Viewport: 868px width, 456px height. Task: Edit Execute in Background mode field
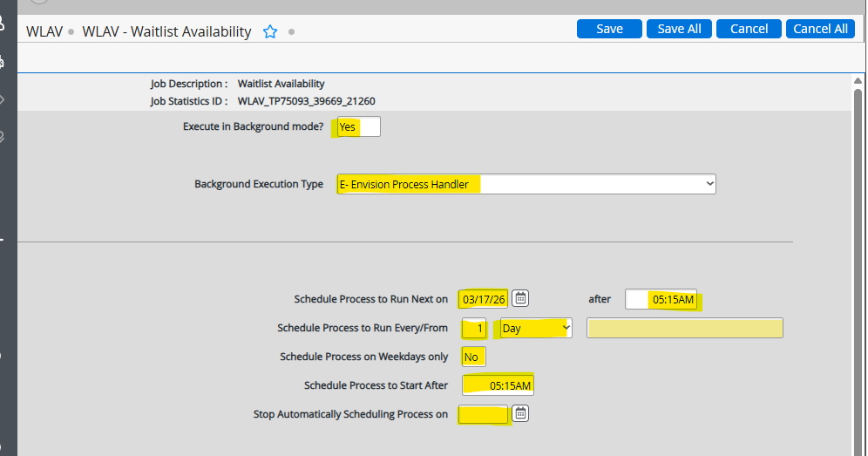pos(358,126)
